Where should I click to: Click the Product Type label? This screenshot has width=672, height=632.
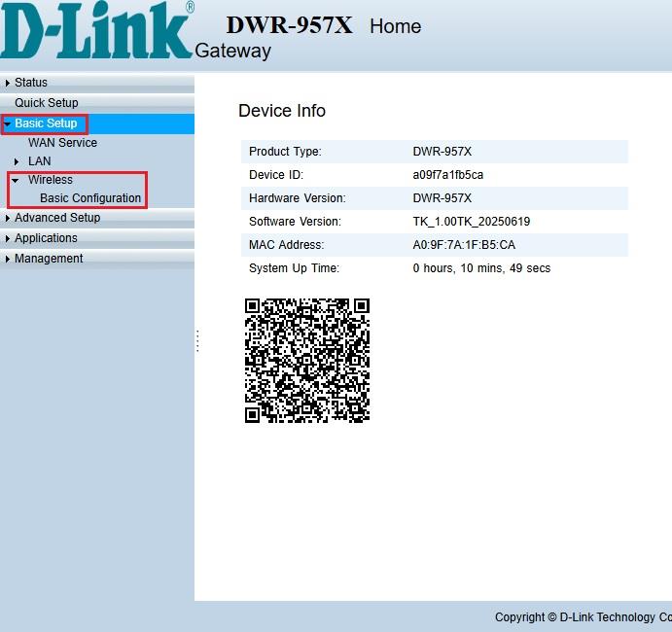(285, 152)
